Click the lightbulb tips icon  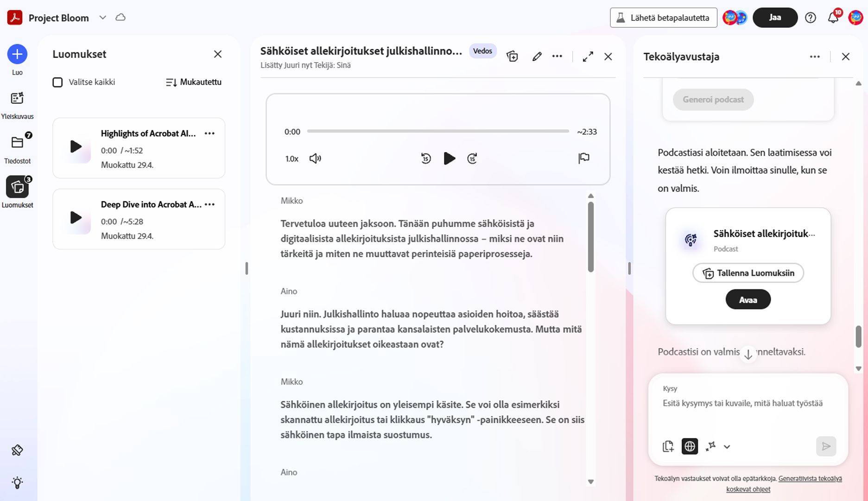coord(17,482)
